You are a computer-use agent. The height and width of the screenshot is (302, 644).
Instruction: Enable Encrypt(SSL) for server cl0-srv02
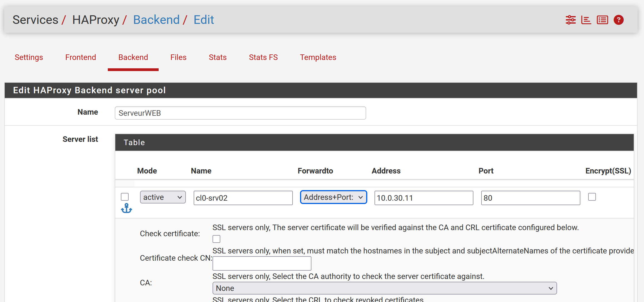[592, 197]
